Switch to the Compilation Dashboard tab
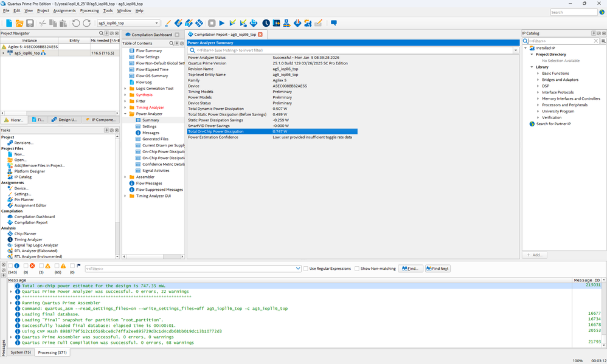The image size is (607, 364). click(x=151, y=35)
